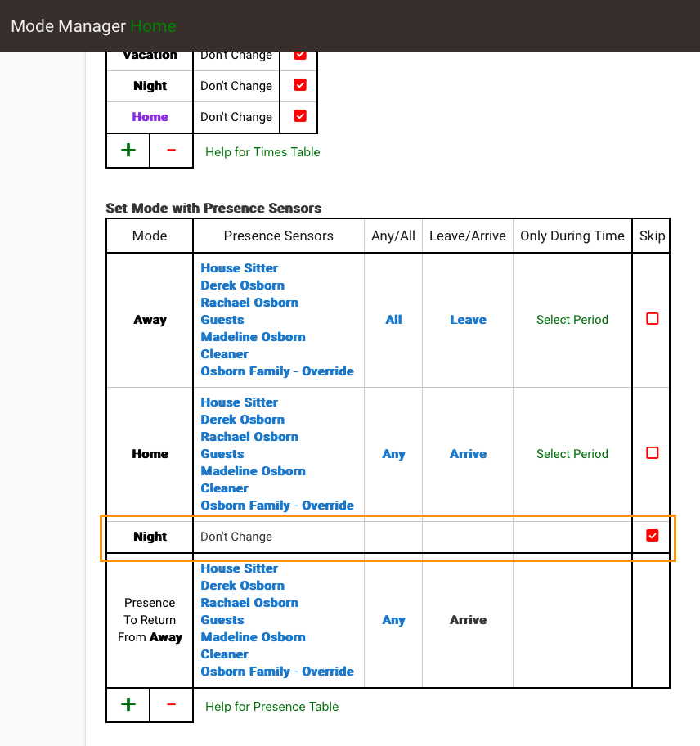Change the Home row's 'Any' setting

(393, 454)
